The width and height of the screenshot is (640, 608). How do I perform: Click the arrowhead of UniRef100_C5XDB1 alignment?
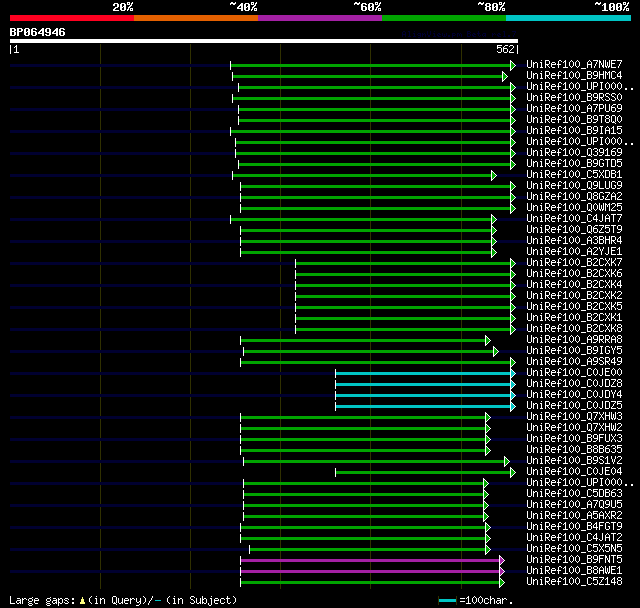(x=494, y=175)
